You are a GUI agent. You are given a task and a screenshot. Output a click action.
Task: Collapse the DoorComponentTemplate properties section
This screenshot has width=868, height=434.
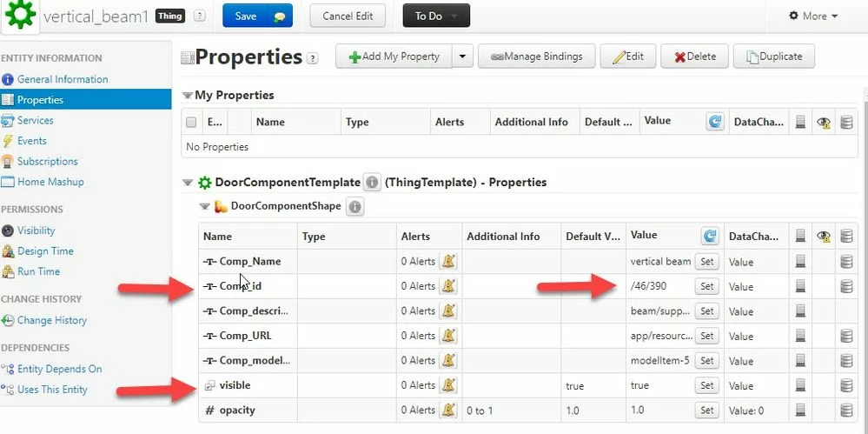(189, 183)
